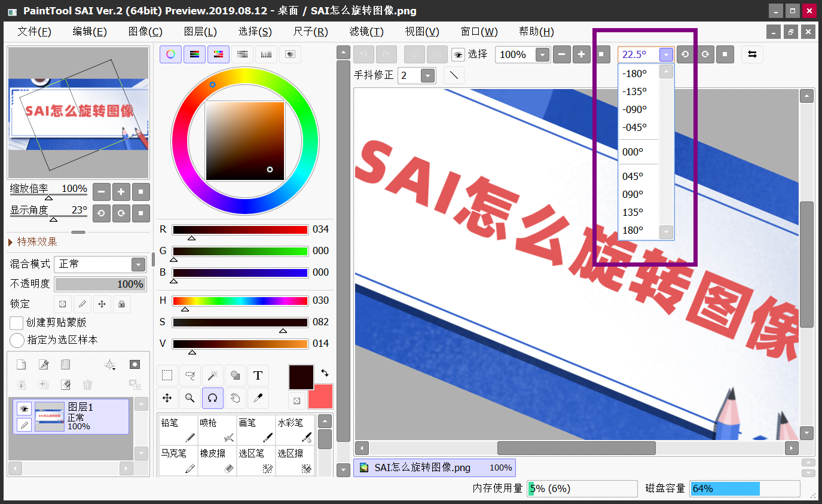
Task: Swap foreground and background colors
Action: pos(325,372)
